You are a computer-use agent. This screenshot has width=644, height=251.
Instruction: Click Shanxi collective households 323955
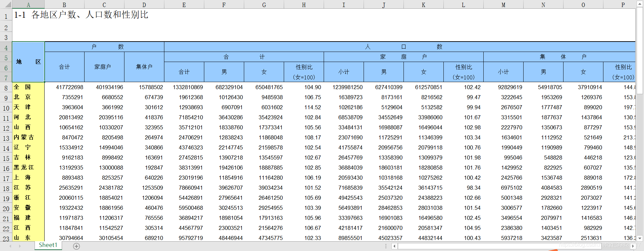click(x=144, y=127)
